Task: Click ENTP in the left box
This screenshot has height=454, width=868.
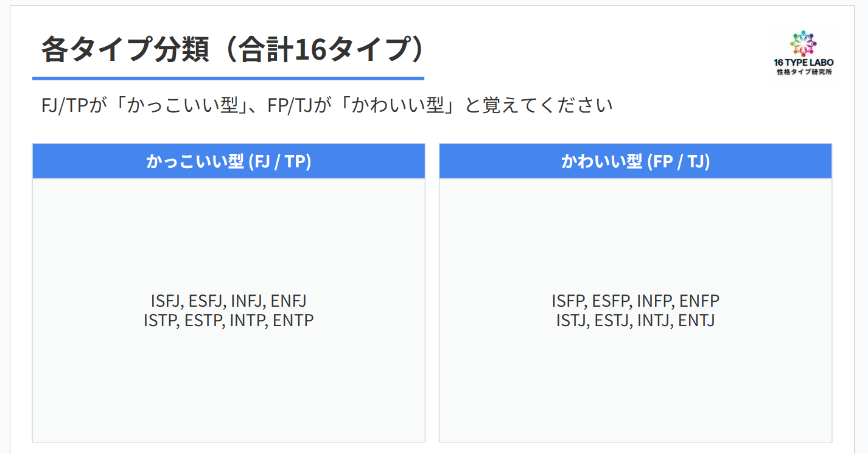Action: point(293,321)
